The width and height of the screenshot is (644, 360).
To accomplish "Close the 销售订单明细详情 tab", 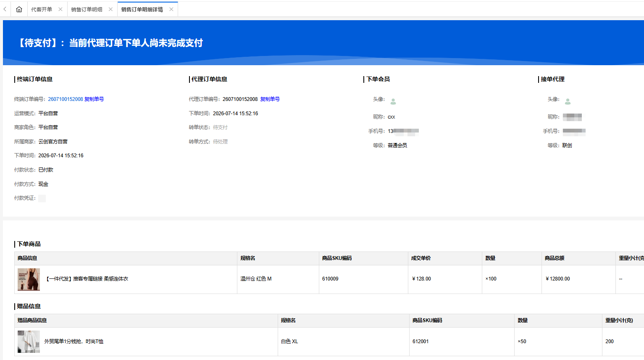I will [171, 9].
